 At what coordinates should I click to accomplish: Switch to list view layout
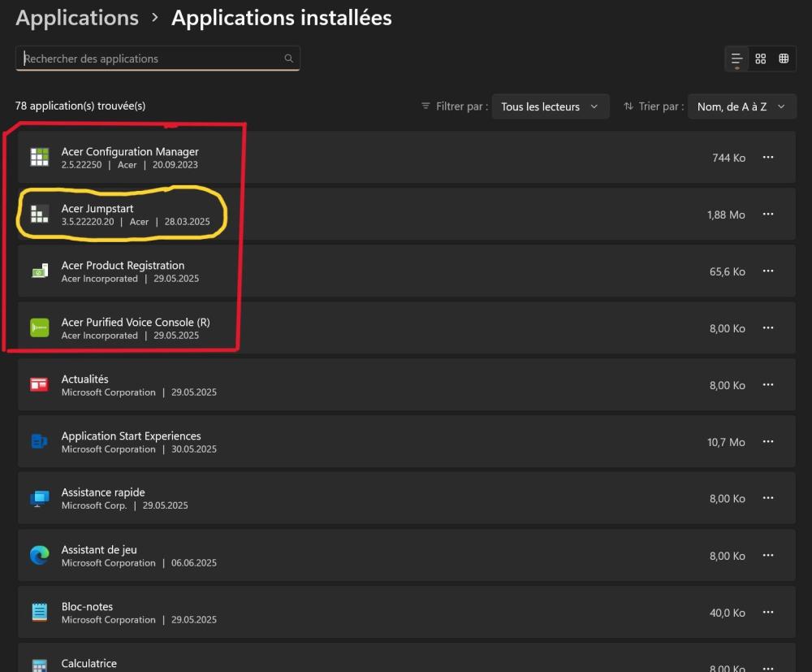[x=736, y=59]
